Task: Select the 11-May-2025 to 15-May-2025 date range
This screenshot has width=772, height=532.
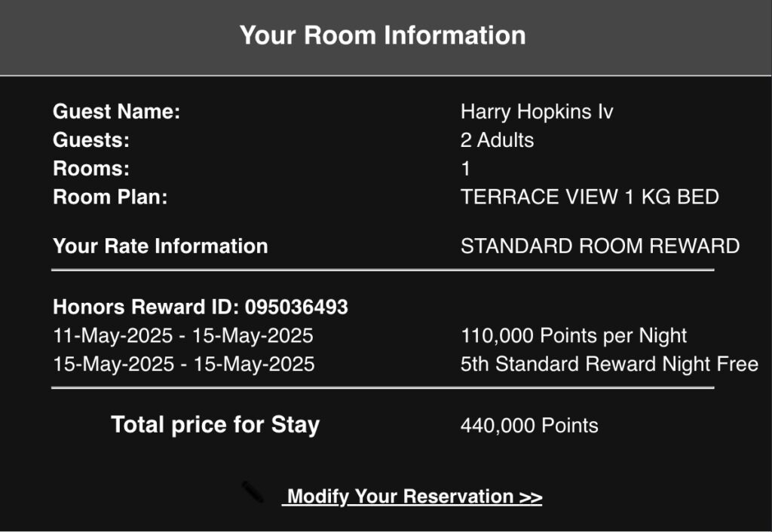Action: pyautogui.click(x=183, y=336)
